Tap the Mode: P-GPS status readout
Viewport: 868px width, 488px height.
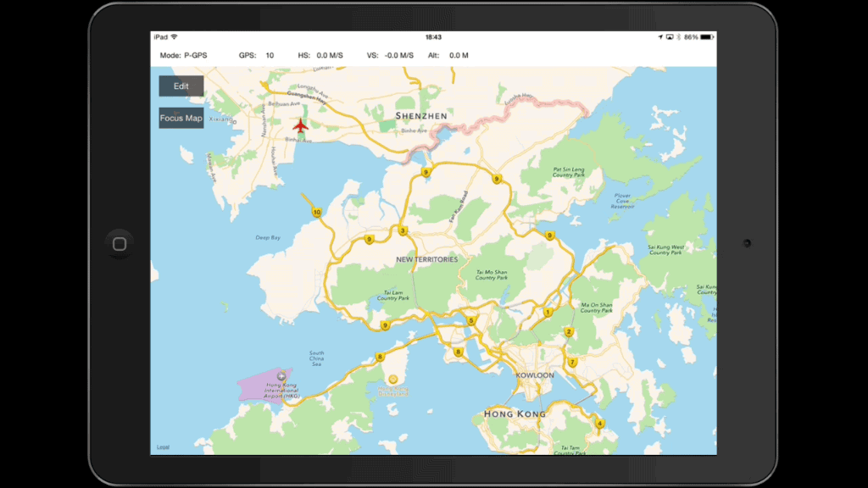point(183,56)
